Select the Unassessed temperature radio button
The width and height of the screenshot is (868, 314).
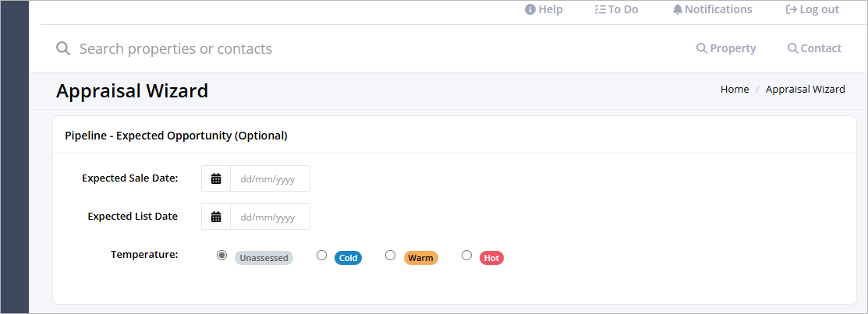(x=222, y=256)
